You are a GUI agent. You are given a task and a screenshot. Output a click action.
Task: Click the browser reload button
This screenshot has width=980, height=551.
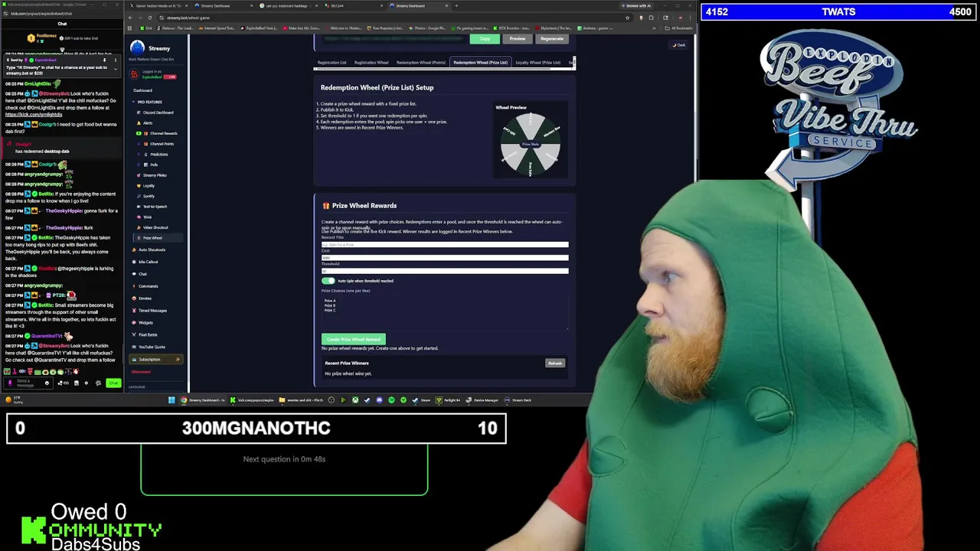(x=149, y=18)
